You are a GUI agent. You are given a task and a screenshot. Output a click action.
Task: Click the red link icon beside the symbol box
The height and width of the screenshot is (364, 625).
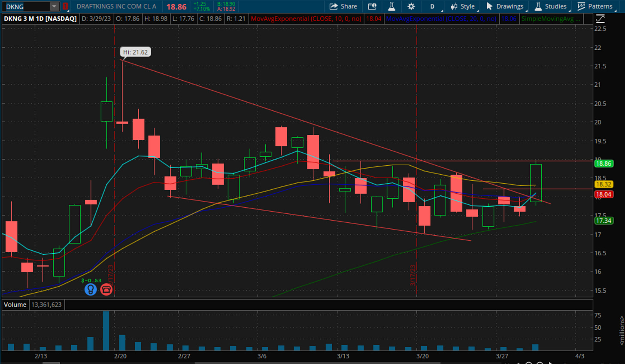(x=65, y=6)
